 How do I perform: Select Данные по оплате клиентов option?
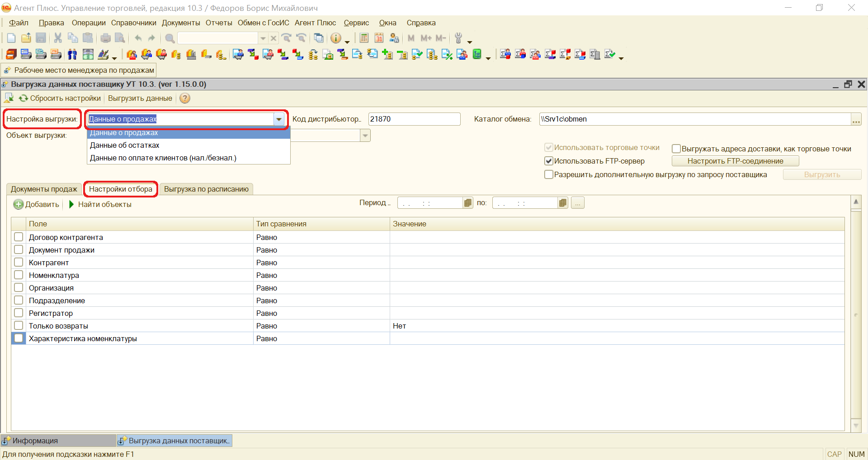[189, 158]
